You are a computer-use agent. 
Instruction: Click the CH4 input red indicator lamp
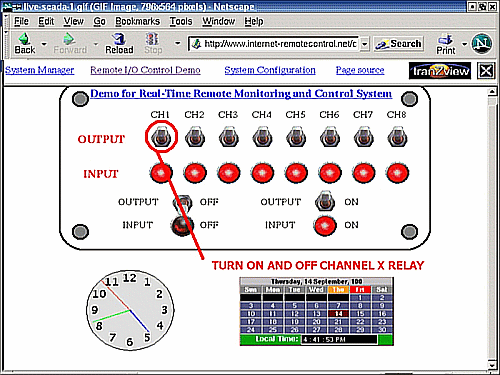click(x=262, y=173)
